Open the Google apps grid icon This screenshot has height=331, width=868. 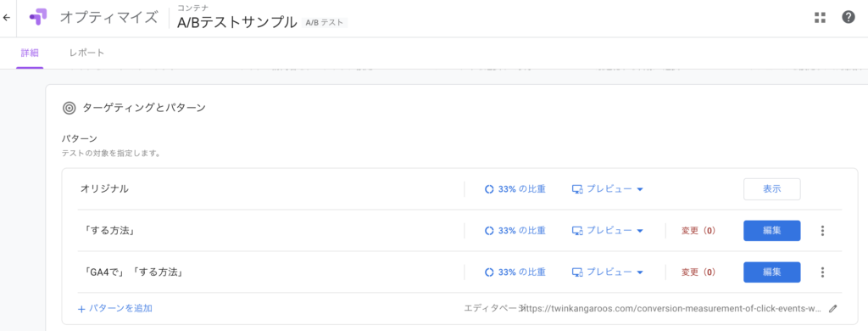pyautogui.click(x=820, y=17)
